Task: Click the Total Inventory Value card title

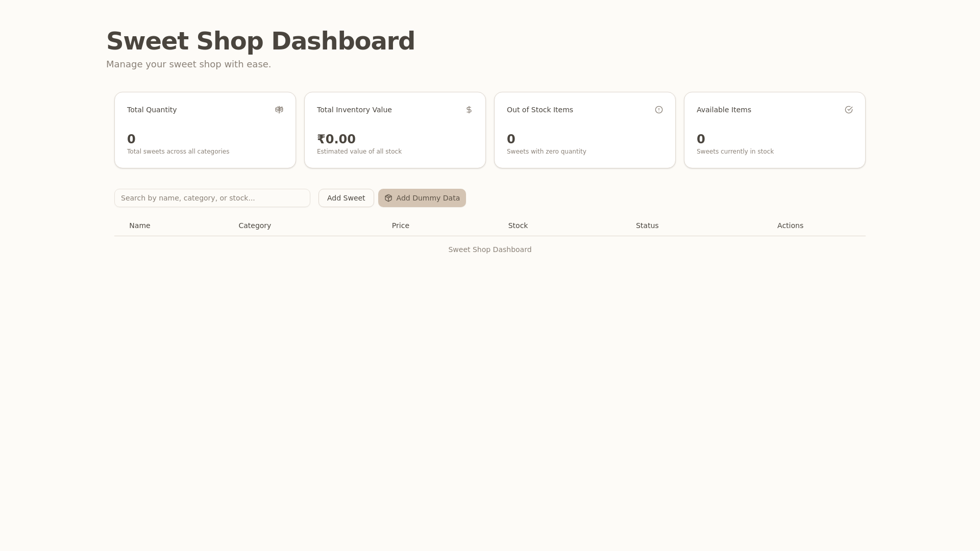Action: pos(354,110)
